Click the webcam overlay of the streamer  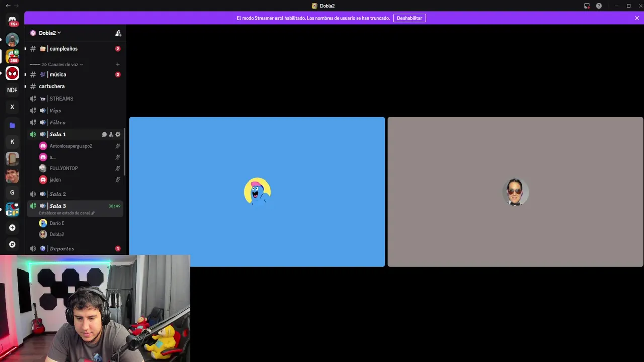[95, 308]
